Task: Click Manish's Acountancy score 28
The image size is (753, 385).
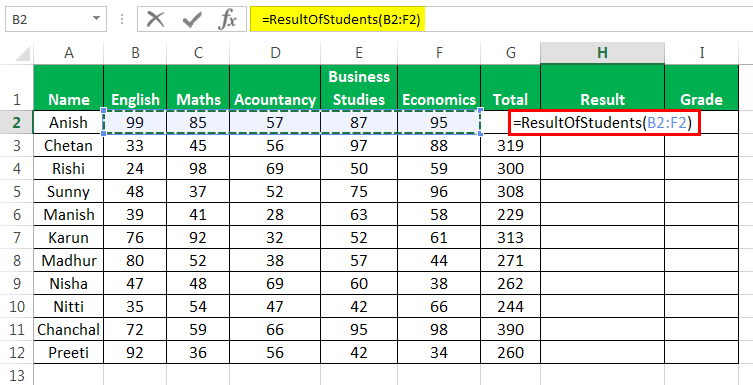Action: 275,215
